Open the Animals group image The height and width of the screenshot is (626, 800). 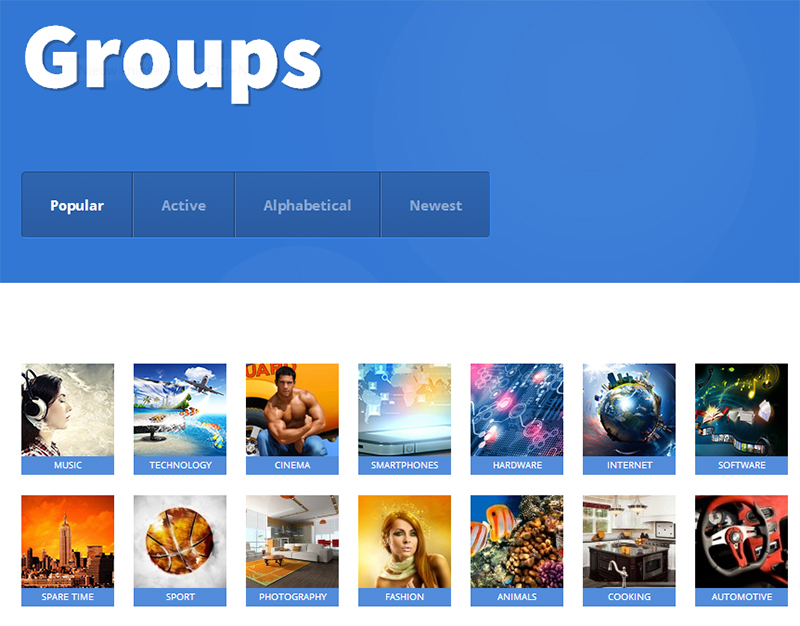[x=516, y=541]
